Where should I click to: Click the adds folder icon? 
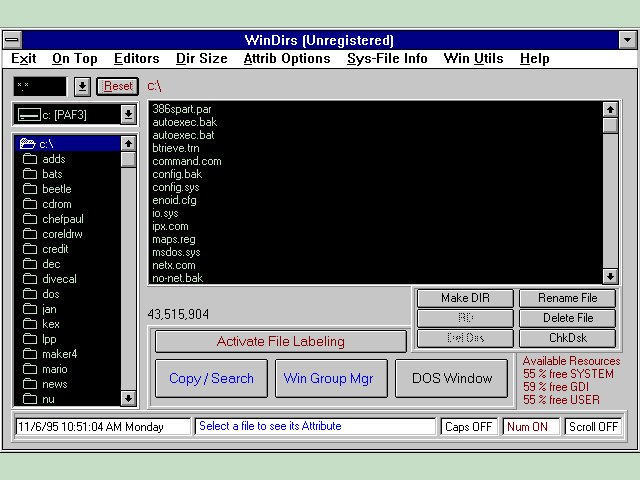[x=30, y=159]
